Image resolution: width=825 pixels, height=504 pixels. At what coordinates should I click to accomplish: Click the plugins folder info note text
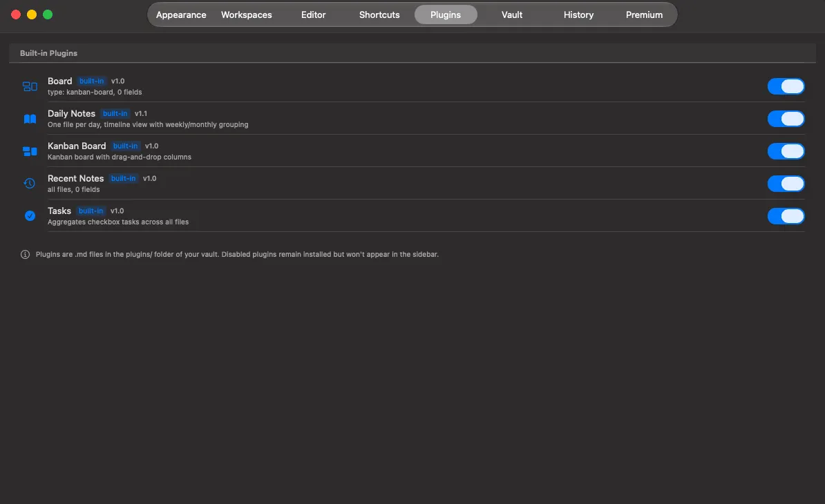click(237, 254)
